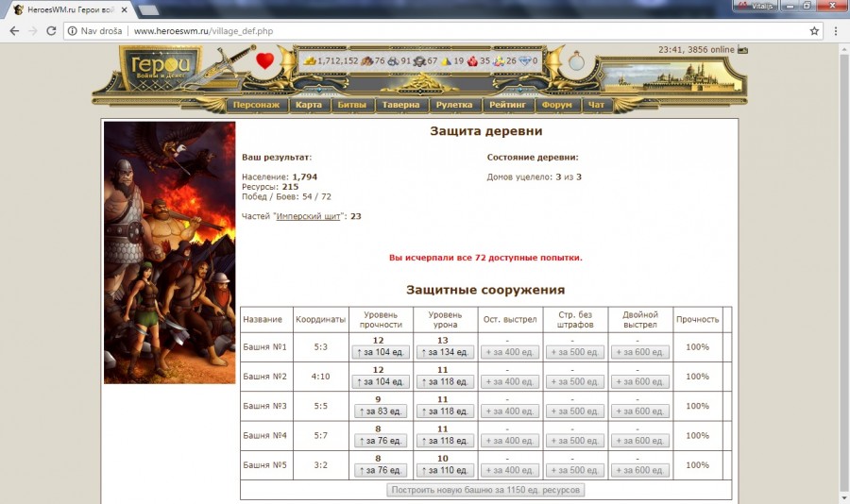850x504 pixels.
Task: Upgrade Башня №3 damage for 118 ед.
Action: 445,411
